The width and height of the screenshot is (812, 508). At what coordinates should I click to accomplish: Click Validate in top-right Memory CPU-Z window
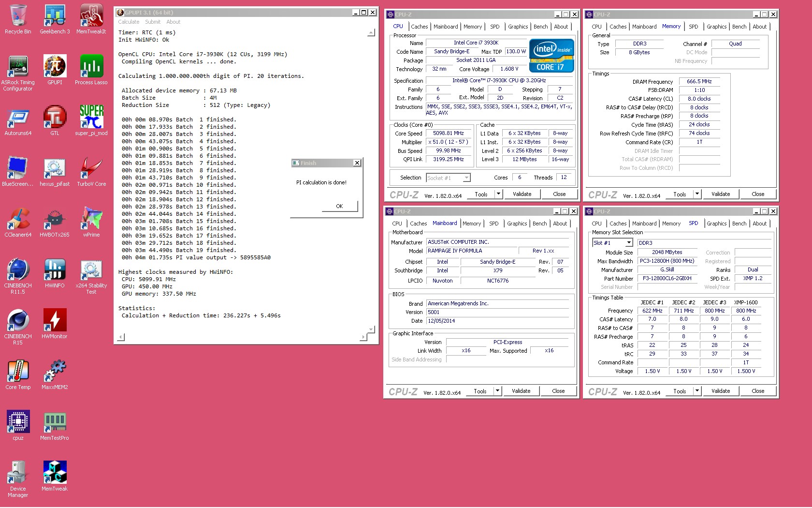tap(721, 194)
